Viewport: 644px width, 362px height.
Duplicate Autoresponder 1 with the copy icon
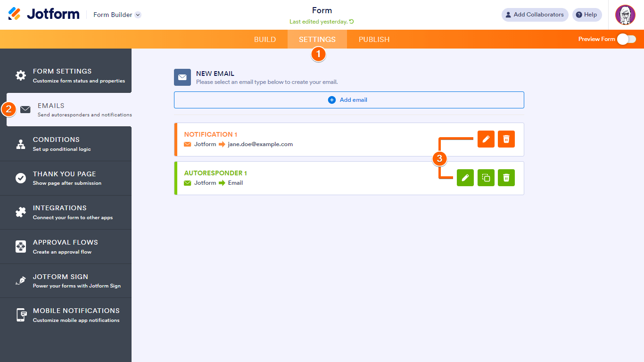(x=486, y=178)
